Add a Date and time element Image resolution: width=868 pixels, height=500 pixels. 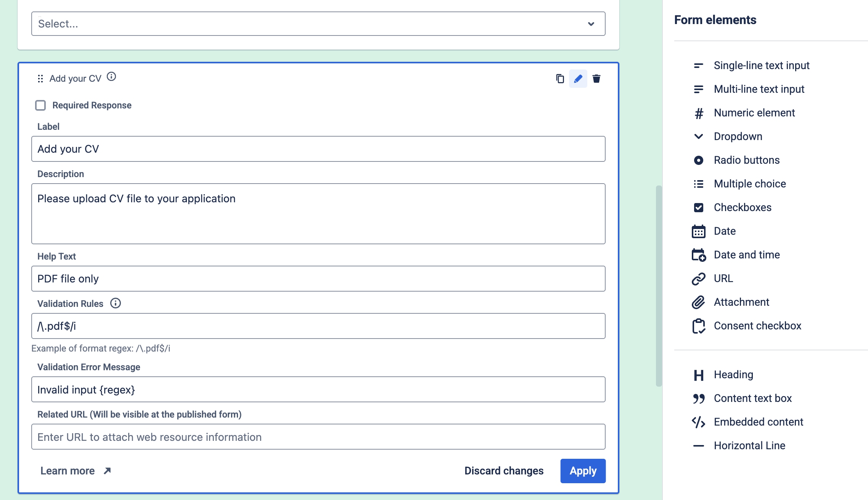[x=746, y=255]
